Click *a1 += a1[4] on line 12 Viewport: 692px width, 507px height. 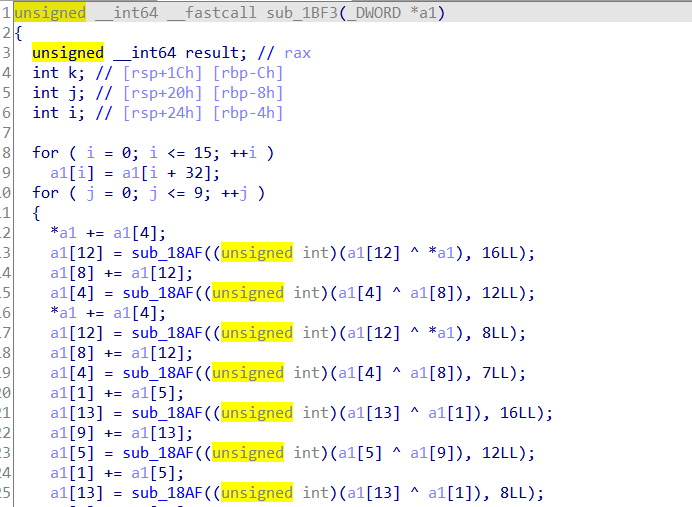pyautogui.click(x=108, y=233)
